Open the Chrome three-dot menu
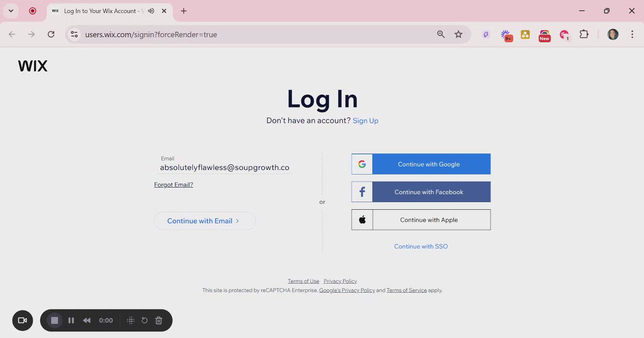644x338 pixels. pyautogui.click(x=632, y=34)
